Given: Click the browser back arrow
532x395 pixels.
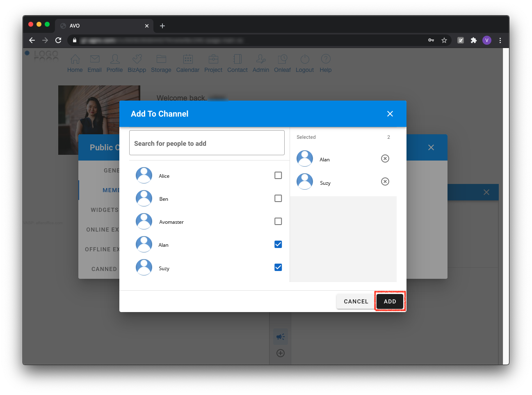Looking at the screenshot, I should click(x=32, y=40).
